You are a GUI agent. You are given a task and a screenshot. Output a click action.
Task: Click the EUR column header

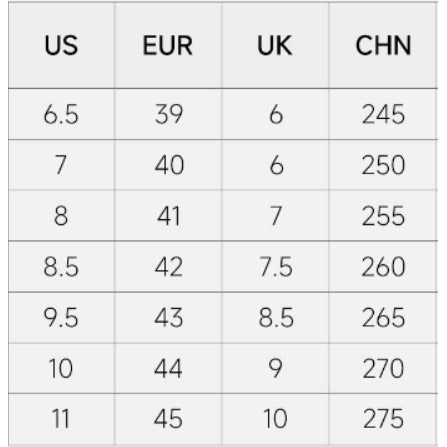pos(168,45)
